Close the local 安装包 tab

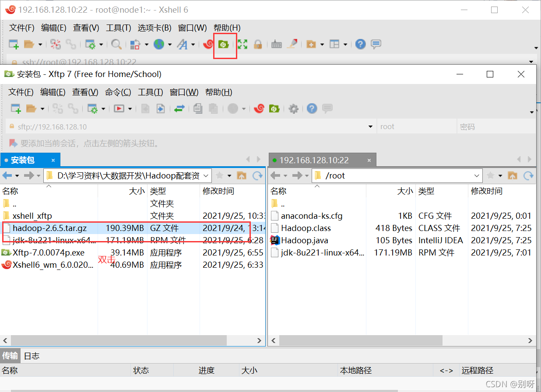53,160
